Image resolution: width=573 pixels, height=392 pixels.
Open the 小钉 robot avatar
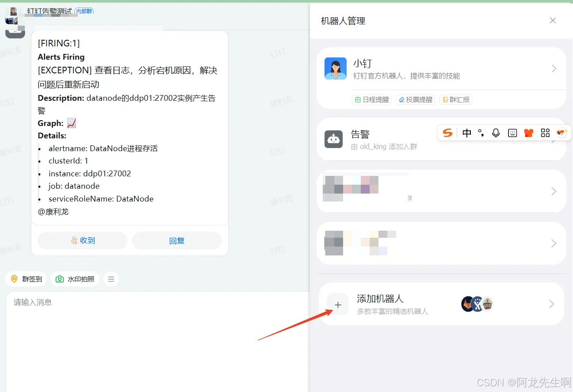(336, 69)
